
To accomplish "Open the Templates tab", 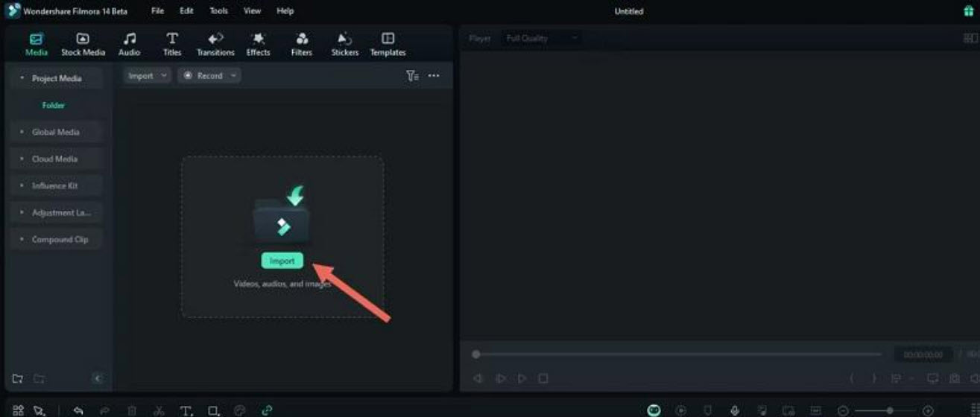I will (x=388, y=45).
